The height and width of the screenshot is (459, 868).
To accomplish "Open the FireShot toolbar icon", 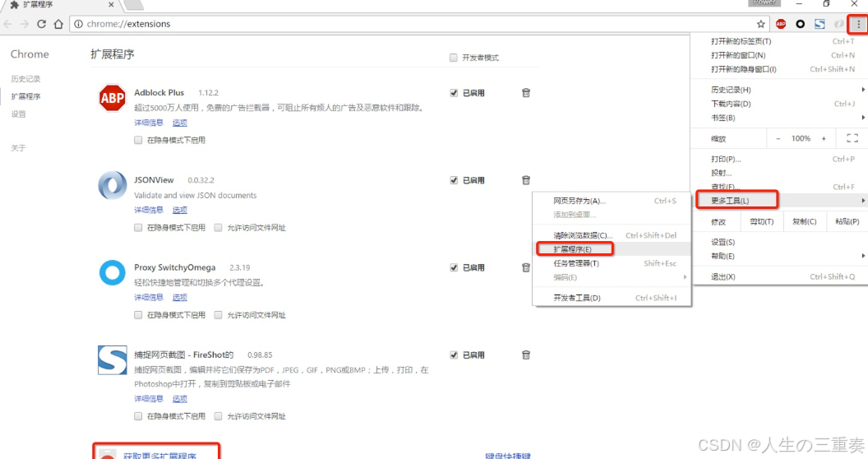I will [x=820, y=24].
